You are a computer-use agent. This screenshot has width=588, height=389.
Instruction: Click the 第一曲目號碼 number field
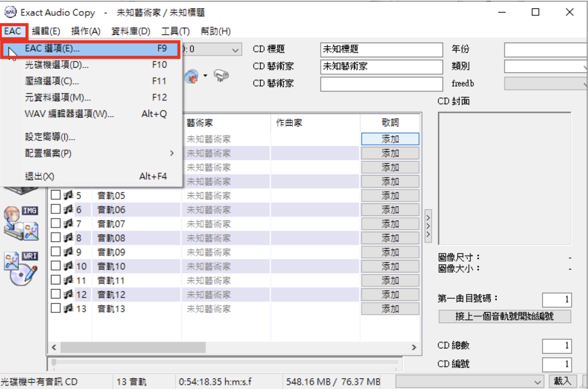pos(557,299)
